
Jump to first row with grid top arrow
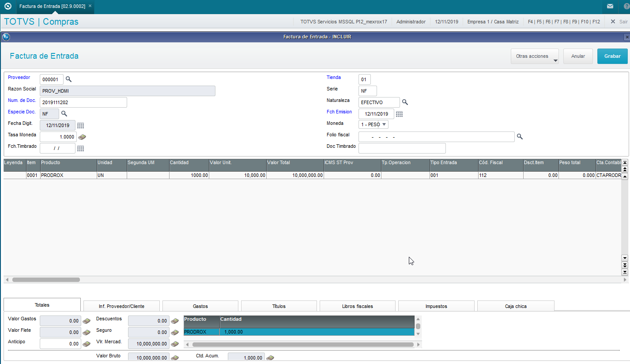click(x=625, y=163)
